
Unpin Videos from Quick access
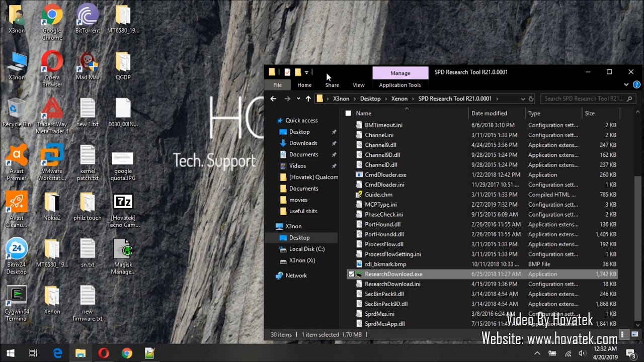tap(334, 166)
